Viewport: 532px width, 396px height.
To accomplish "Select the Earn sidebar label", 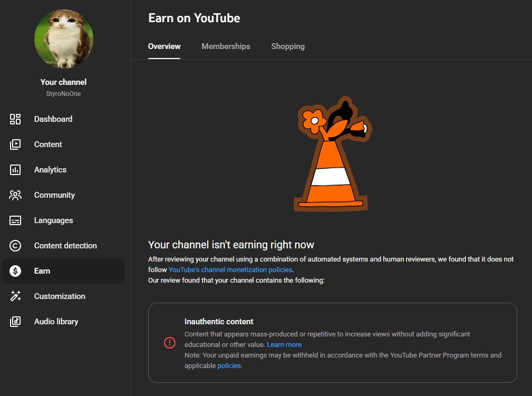I will (42, 271).
